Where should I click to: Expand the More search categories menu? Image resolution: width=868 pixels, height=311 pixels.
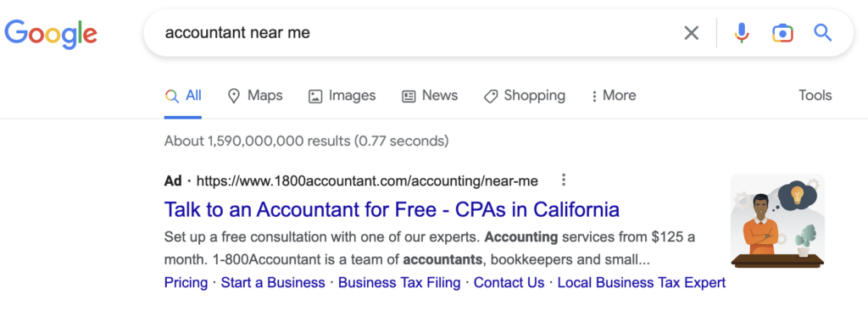(x=614, y=96)
